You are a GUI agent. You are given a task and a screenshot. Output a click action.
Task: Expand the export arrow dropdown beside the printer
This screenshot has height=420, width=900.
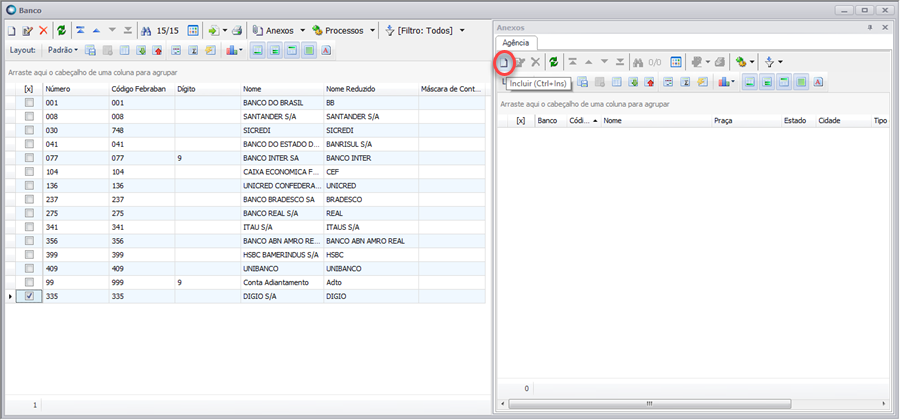[x=225, y=30]
